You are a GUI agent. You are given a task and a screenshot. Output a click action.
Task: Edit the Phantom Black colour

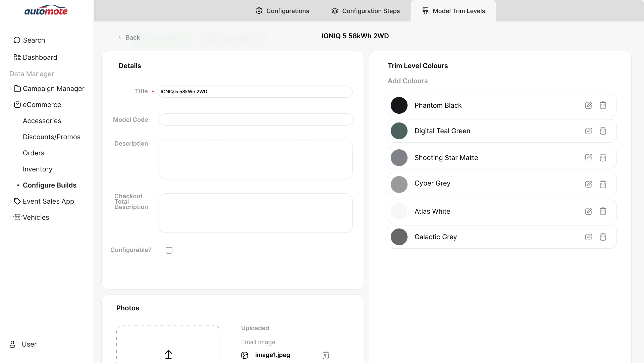point(588,105)
